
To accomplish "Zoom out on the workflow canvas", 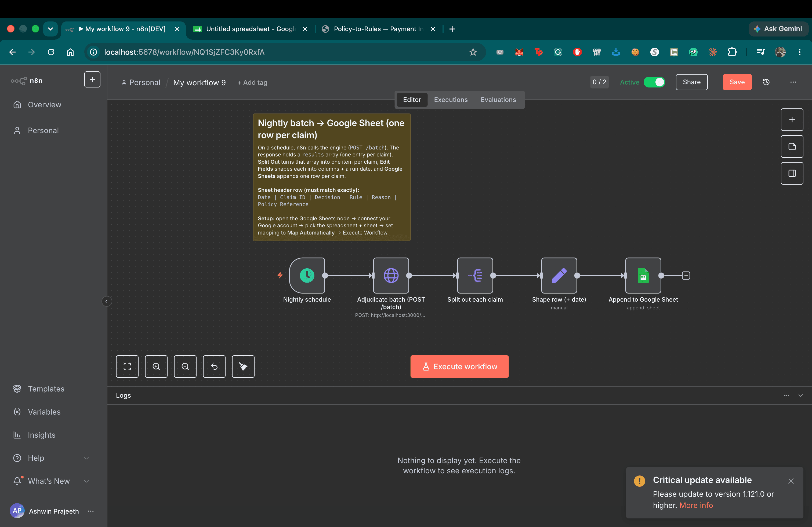I will coord(185,367).
